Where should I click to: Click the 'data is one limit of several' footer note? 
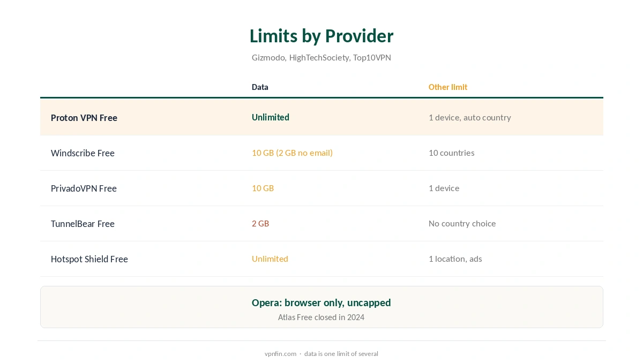pos(341,354)
